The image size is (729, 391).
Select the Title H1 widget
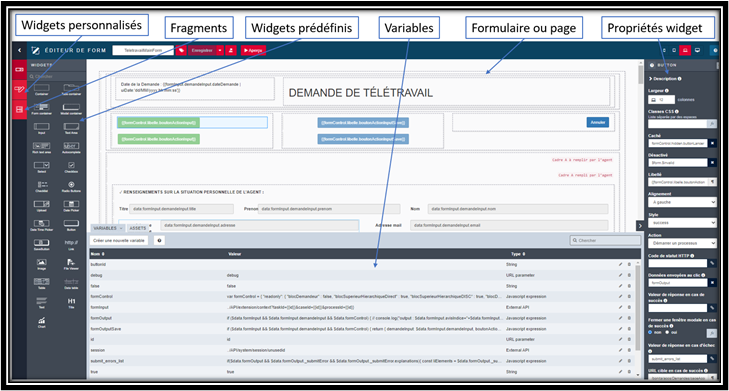(71, 303)
